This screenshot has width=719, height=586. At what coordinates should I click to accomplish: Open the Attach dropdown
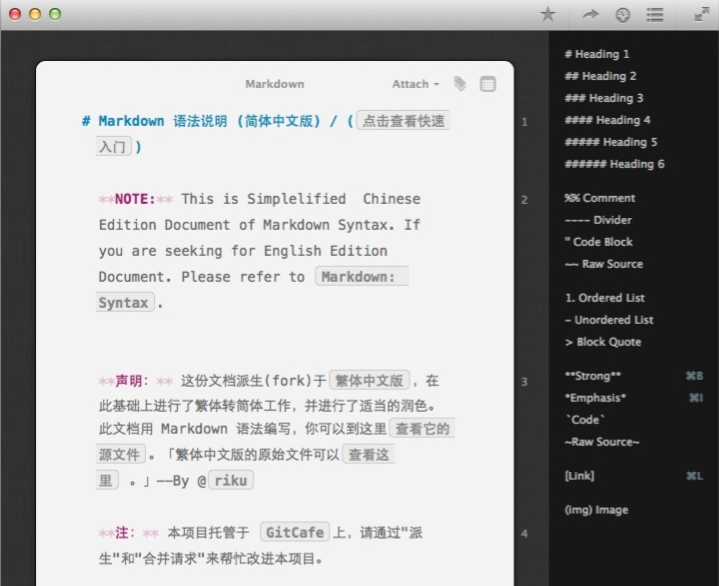tap(415, 84)
